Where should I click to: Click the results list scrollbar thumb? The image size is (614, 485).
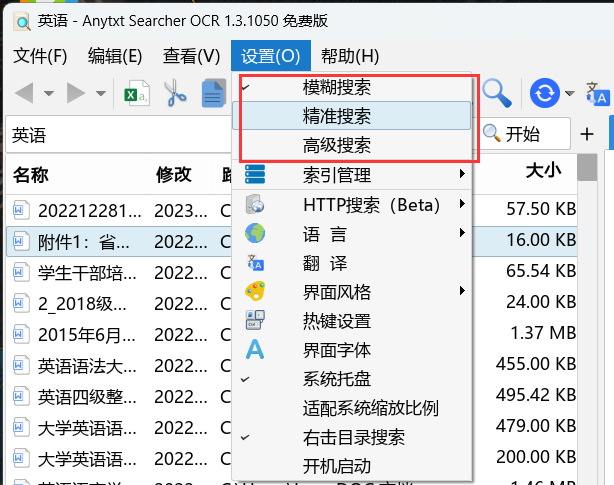(587, 168)
